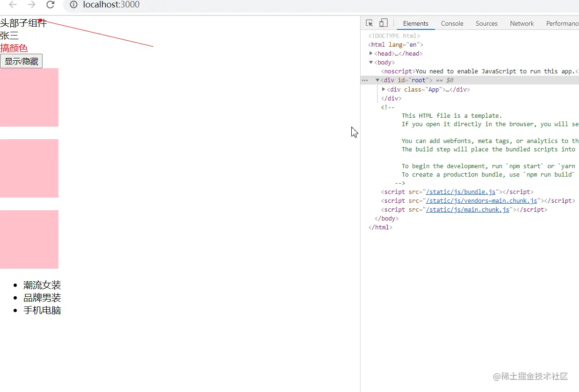The width and height of the screenshot is (579, 392).
Task: Toggle the device toolbar icon
Action: pos(383,23)
